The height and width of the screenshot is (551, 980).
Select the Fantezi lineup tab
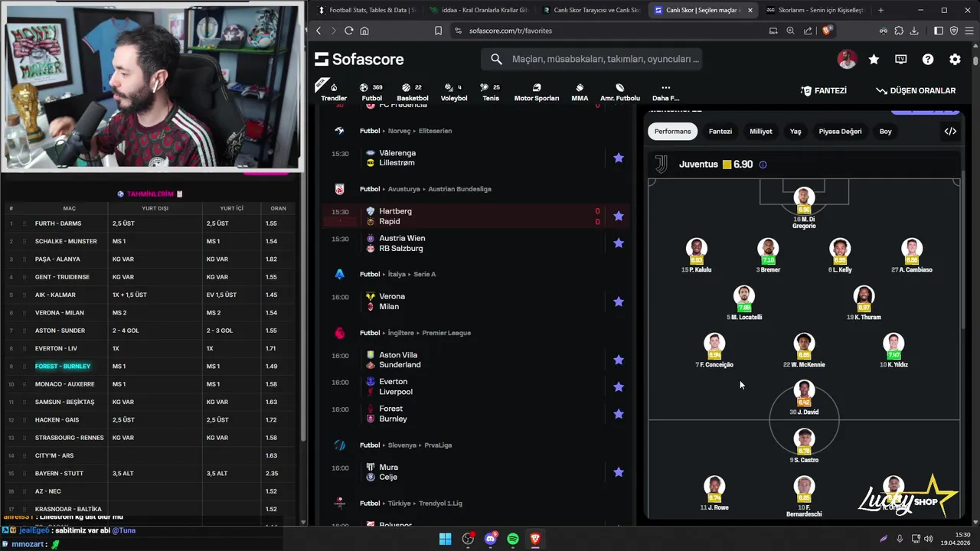tap(720, 131)
